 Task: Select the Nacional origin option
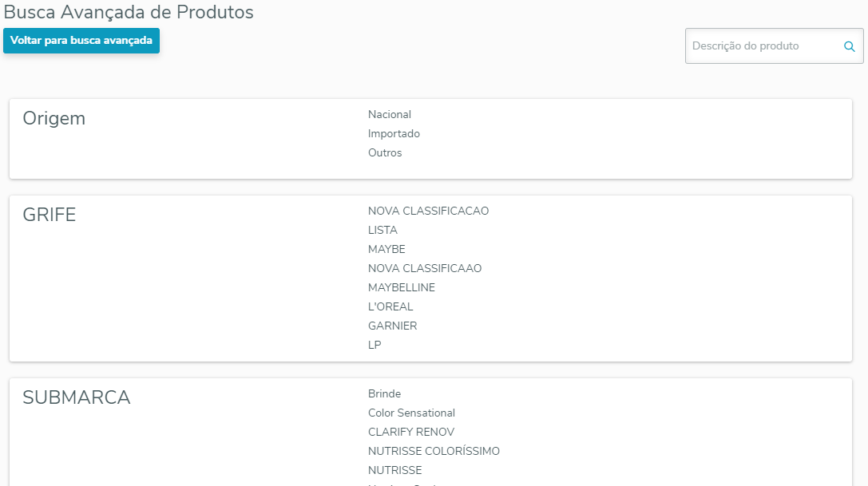point(390,115)
